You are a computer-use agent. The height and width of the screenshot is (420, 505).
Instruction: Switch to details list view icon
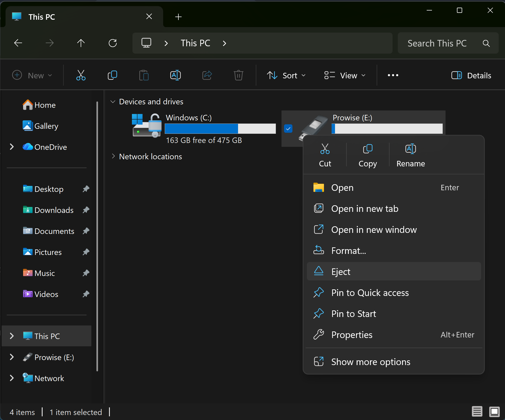(x=477, y=412)
